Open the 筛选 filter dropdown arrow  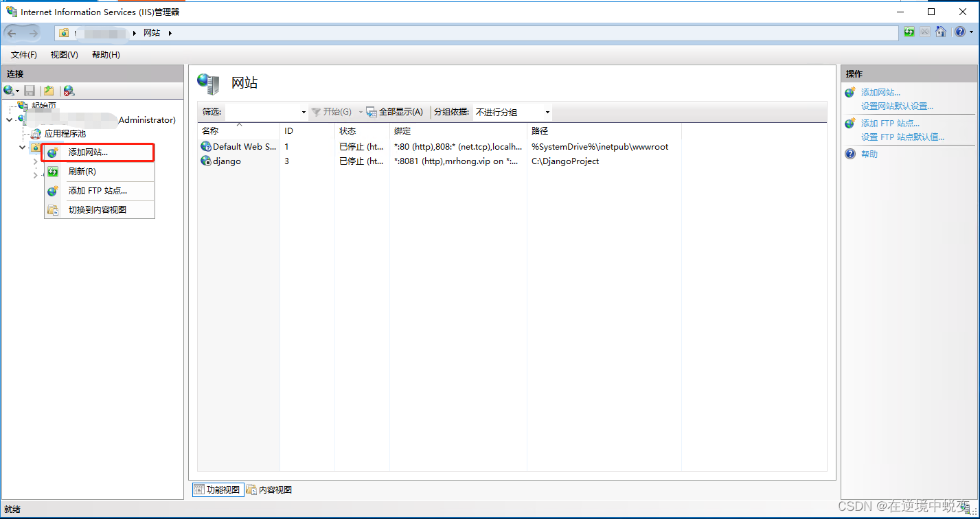[x=304, y=112]
